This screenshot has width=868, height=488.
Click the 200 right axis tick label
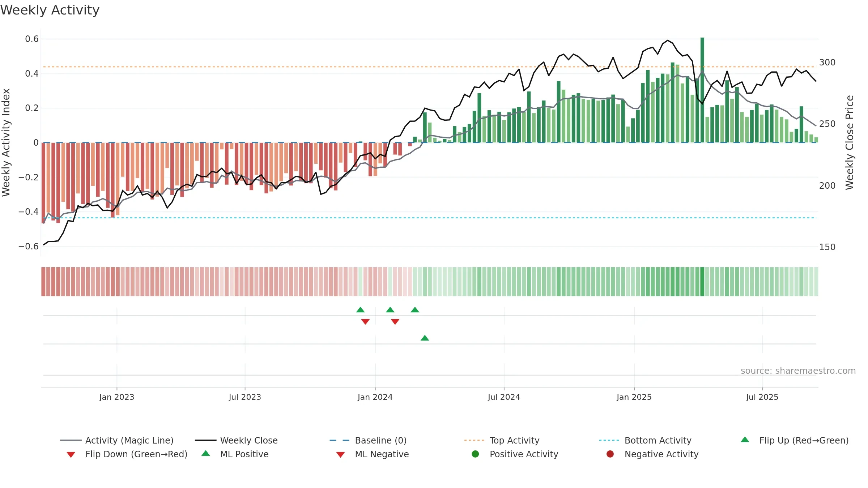(x=827, y=185)
